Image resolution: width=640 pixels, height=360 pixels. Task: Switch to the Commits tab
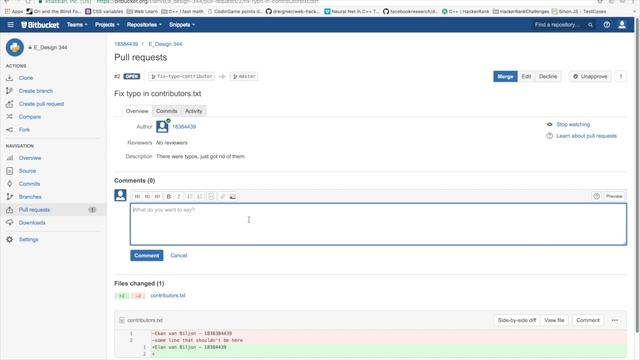(167, 111)
